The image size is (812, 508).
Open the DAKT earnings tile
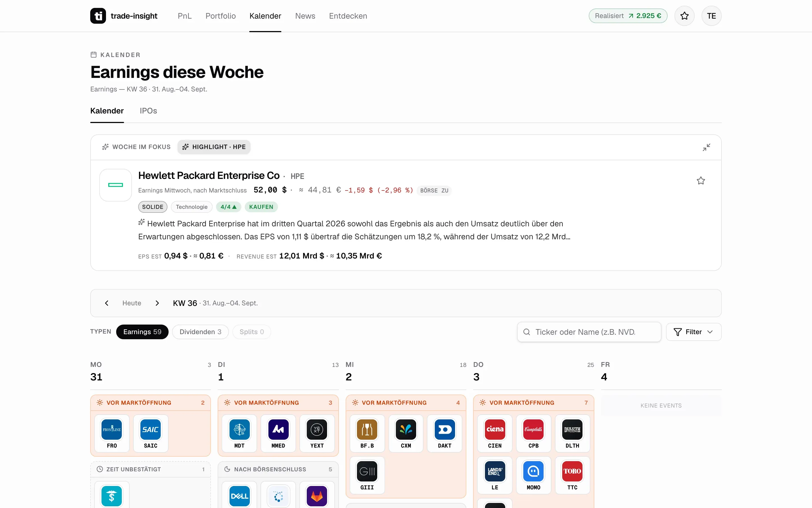pyautogui.click(x=445, y=433)
